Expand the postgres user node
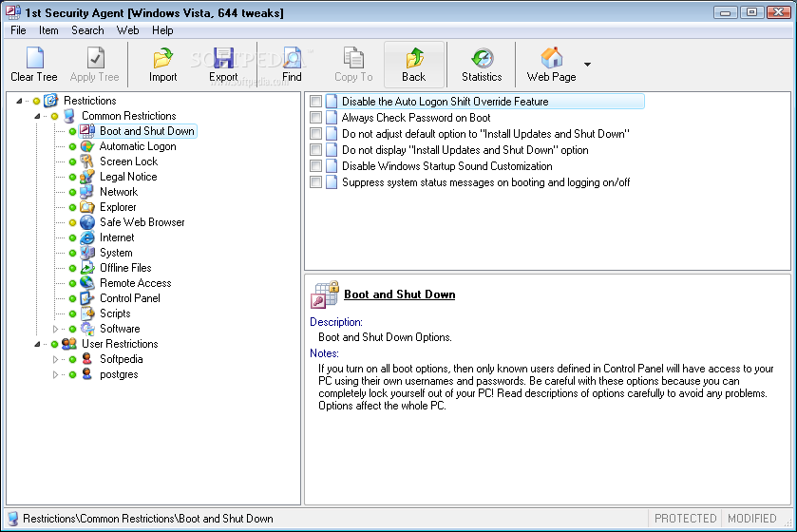Image resolution: width=797 pixels, height=532 pixels. (x=55, y=374)
